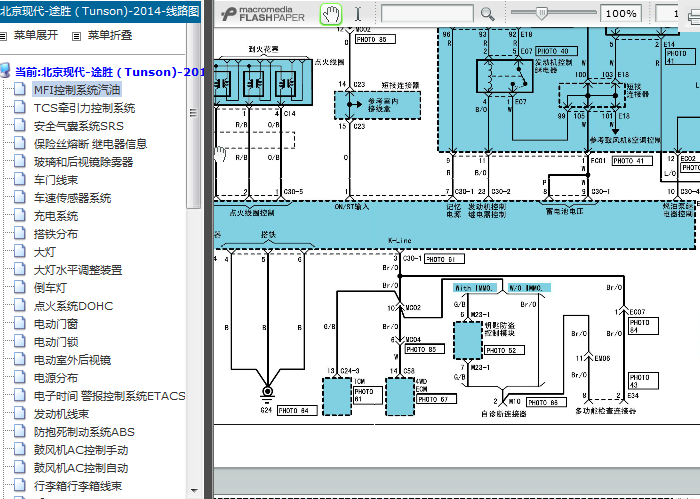Click PHOTO 51 label near C30-1
Image resolution: width=700 pixels, height=499 pixels.
[x=444, y=259]
